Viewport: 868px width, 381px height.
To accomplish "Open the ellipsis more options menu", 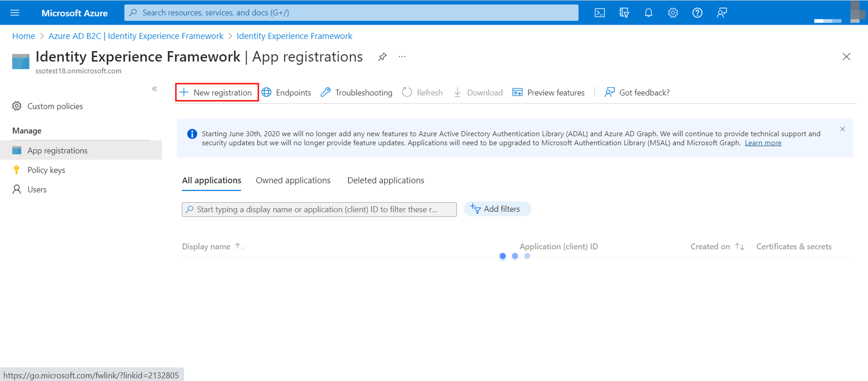I will pyautogui.click(x=402, y=57).
